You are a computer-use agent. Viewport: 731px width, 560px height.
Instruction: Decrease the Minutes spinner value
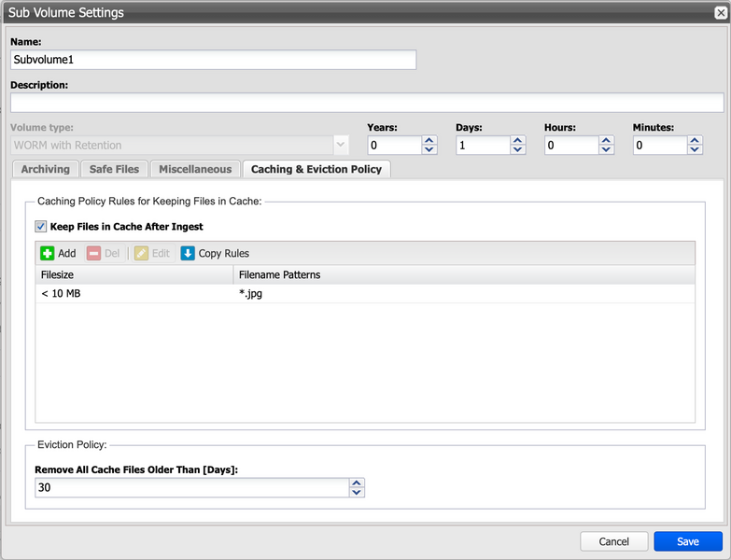695,149
